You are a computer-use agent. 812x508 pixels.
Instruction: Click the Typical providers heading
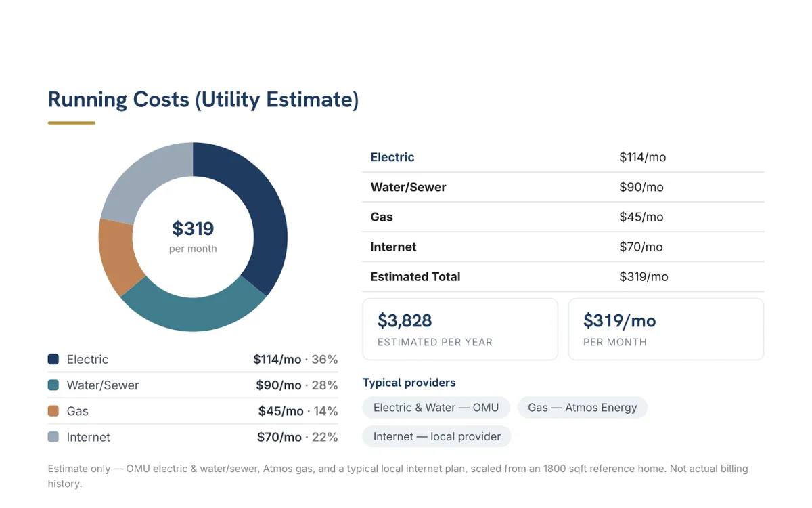point(409,383)
